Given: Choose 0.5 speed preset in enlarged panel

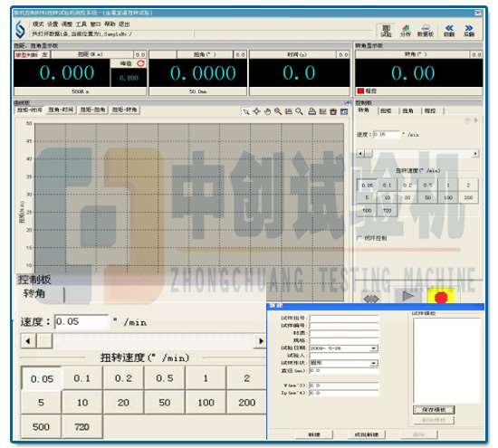Looking at the screenshot, I should coord(165,378).
